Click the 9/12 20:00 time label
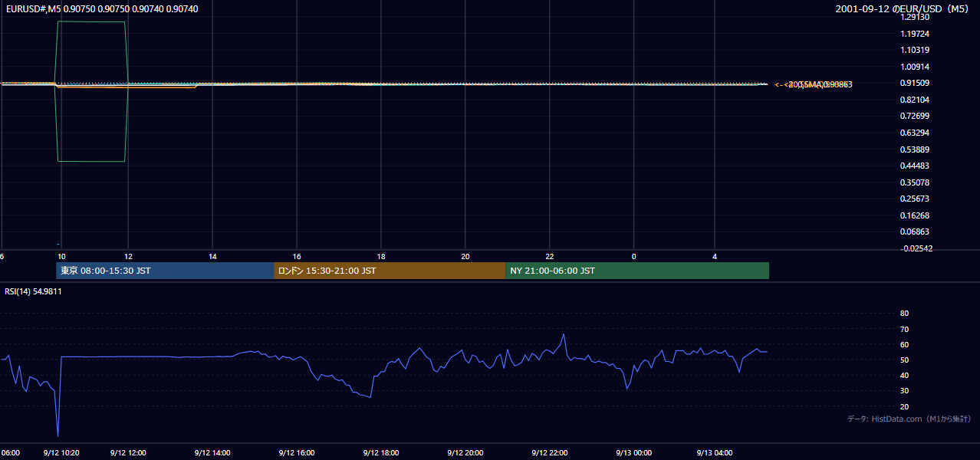Viewport: 980px width, 460px height. [465, 452]
